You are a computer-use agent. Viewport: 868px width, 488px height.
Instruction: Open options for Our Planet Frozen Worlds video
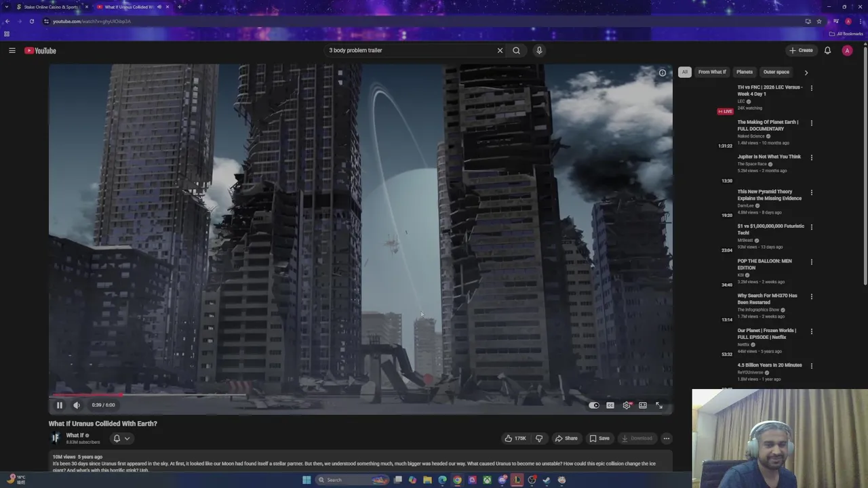(811, 331)
